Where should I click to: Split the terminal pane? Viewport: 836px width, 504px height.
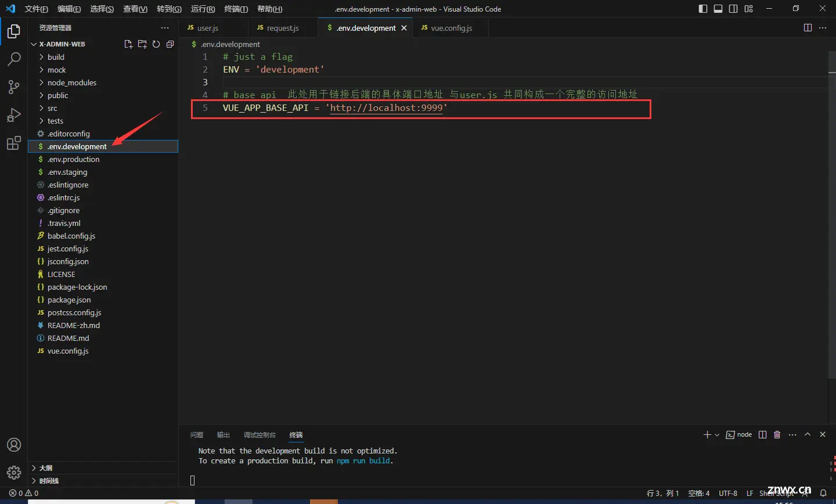[763, 434]
